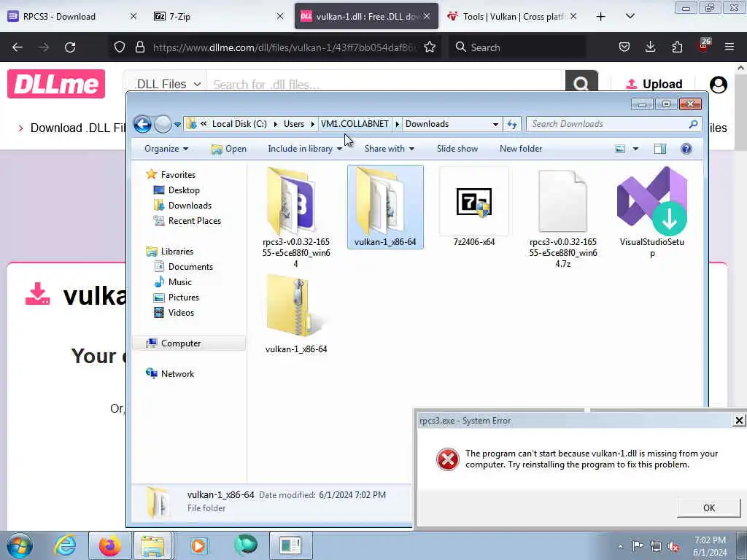
Task: Select the 7z2406-x64 installer file
Action: 474,207
